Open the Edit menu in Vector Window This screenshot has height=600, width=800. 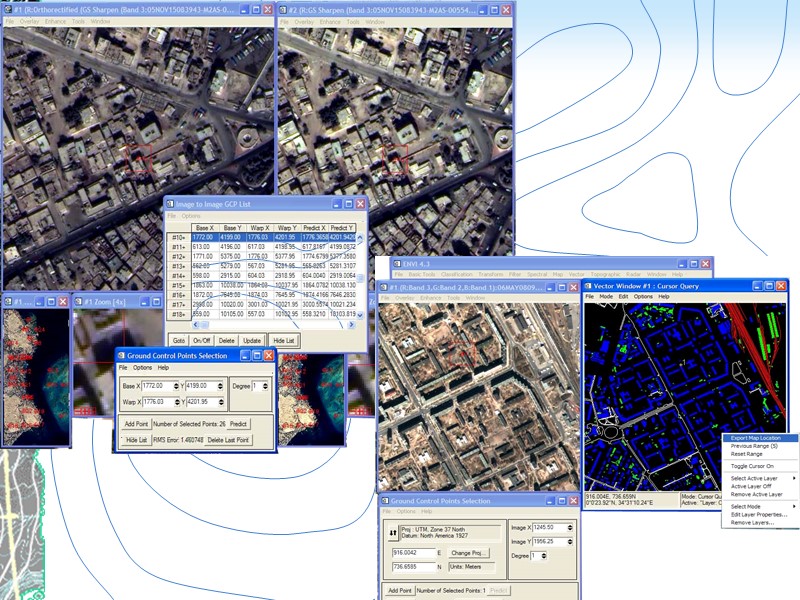623,296
